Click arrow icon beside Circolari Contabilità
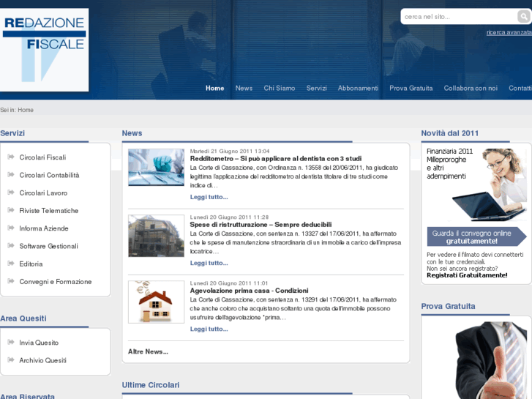Image resolution: width=532 pixels, height=399 pixels. [x=11, y=174]
